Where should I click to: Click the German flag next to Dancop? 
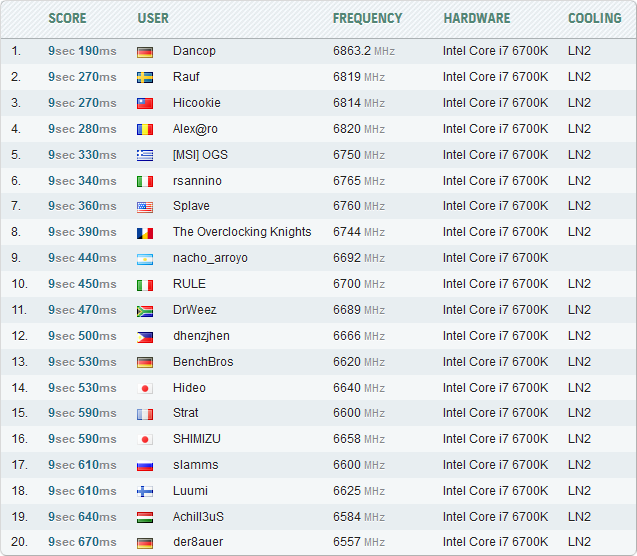click(x=145, y=52)
